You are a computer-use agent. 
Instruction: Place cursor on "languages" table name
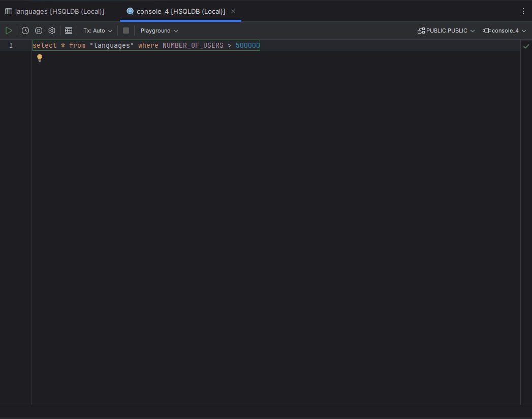click(x=112, y=46)
